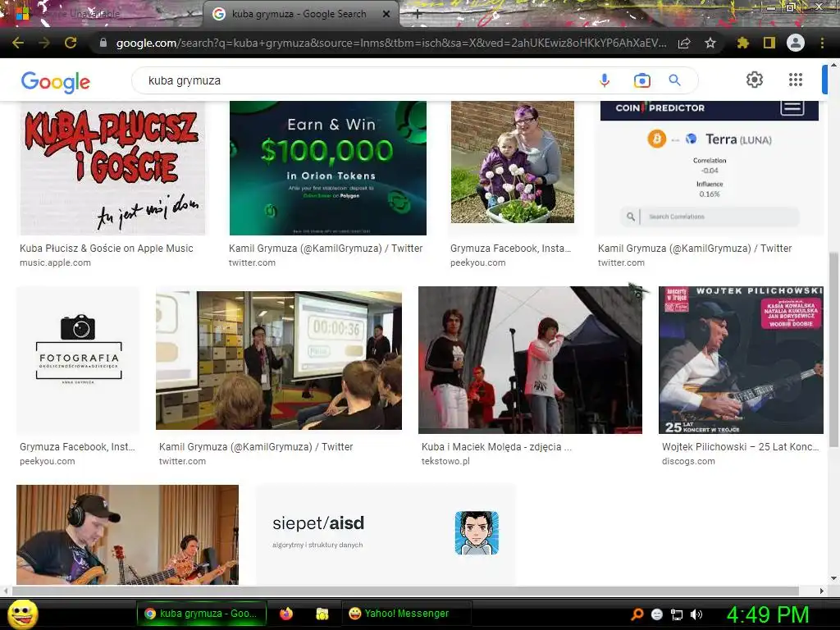The image size is (840, 630).
Task: Click scrollbar down arrow on the right
Action: [833, 578]
